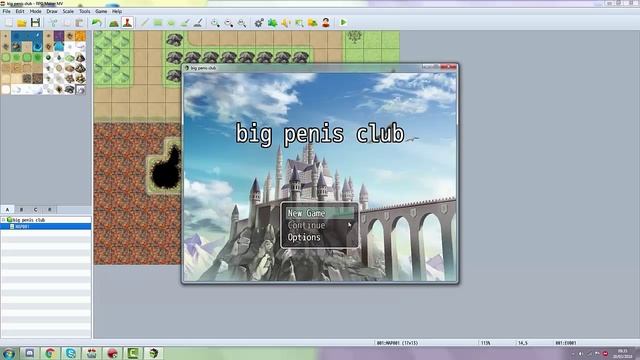The image size is (640, 360).
Task: Click the Cut scissors icon
Action: [53, 22]
